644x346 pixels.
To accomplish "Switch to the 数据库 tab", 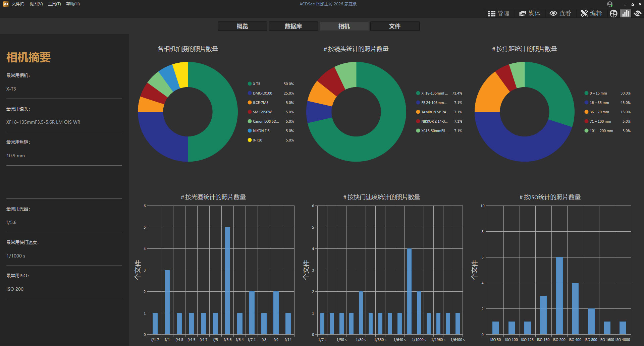I will coord(293,26).
